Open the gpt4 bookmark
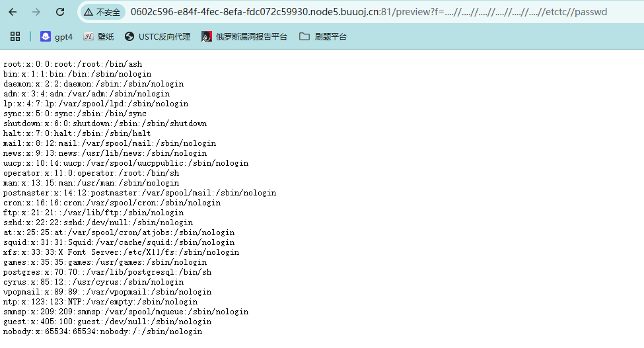Screen dimensions: 644x348 click(x=56, y=36)
